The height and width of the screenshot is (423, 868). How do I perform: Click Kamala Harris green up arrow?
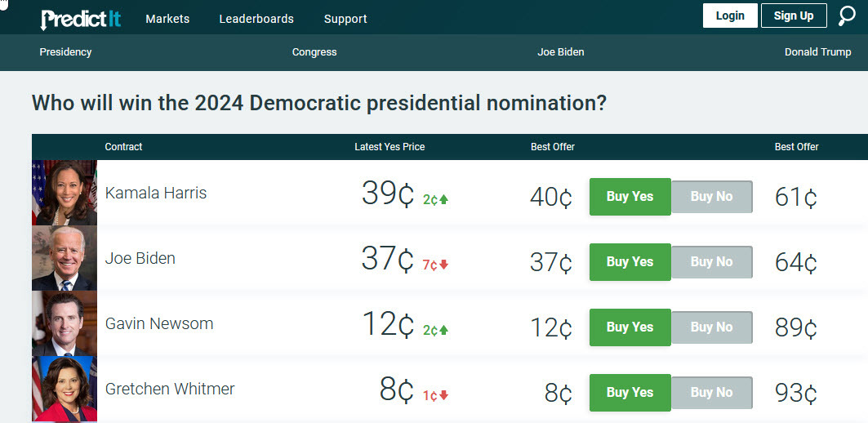pyautogui.click(x=443, y=200)
